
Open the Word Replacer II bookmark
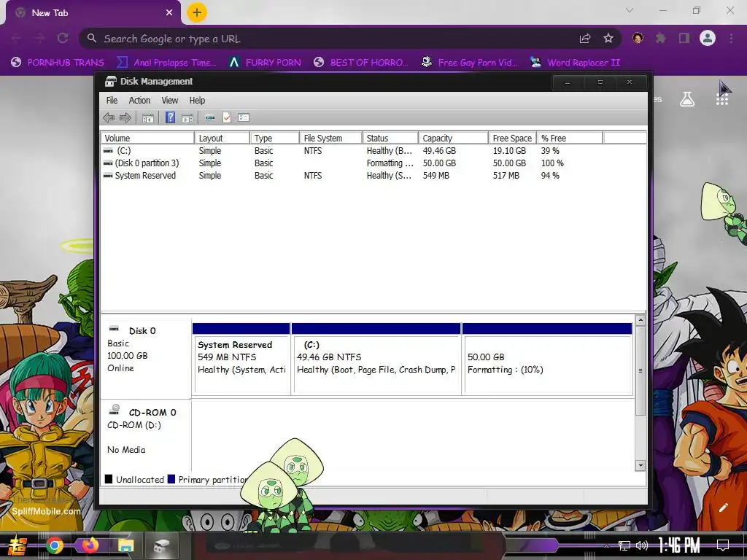point(575,63)
